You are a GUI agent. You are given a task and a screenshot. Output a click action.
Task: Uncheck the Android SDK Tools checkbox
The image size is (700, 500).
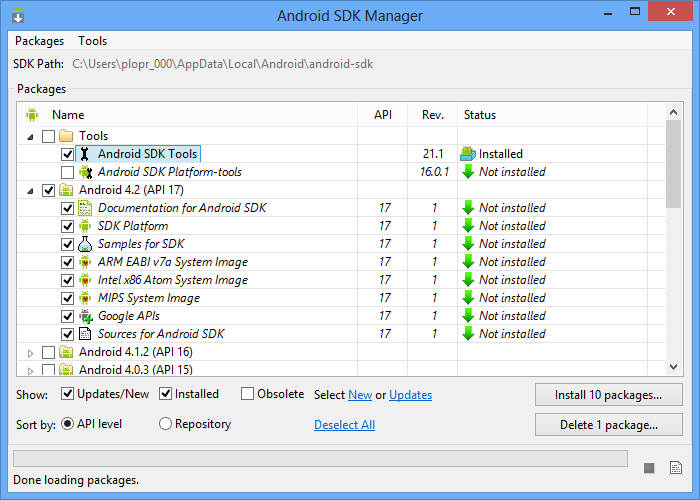click(67, 154)
